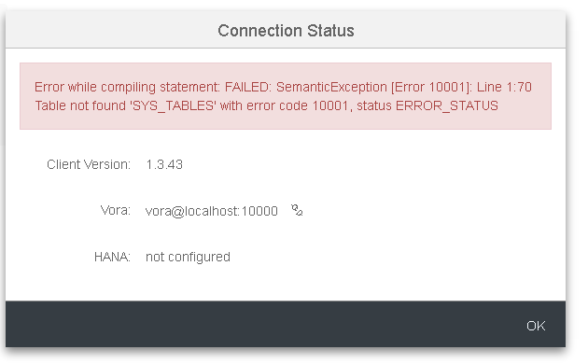The image size is (588, 364).
Task: Click the HANA label
Action: click(x=112, y=257)
